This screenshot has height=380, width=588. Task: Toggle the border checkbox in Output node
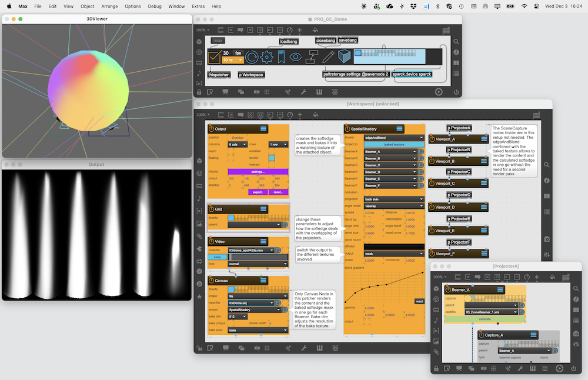click(272, 158)
